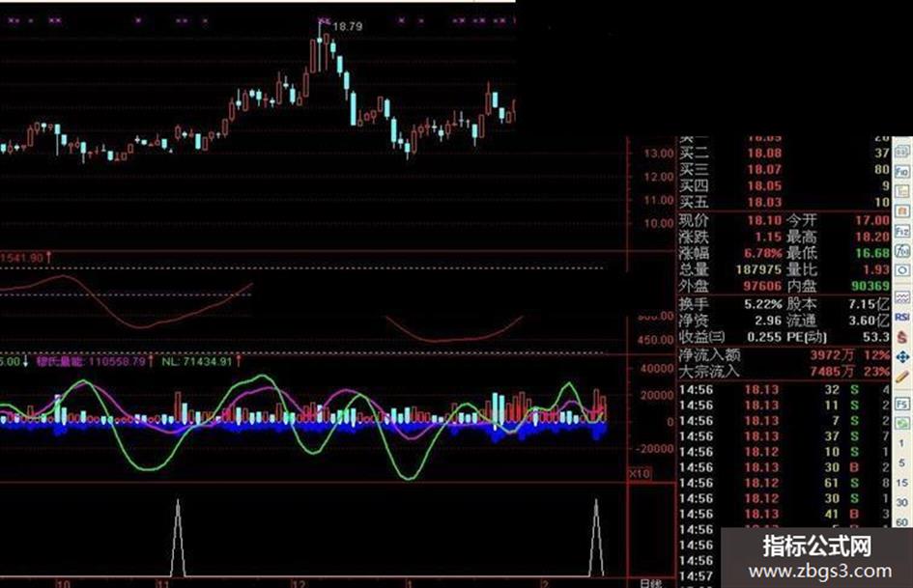Click the X10 scale button
The width and height of the screenshot is (913, 588).
pyautogui.click(x=640, y=474)
